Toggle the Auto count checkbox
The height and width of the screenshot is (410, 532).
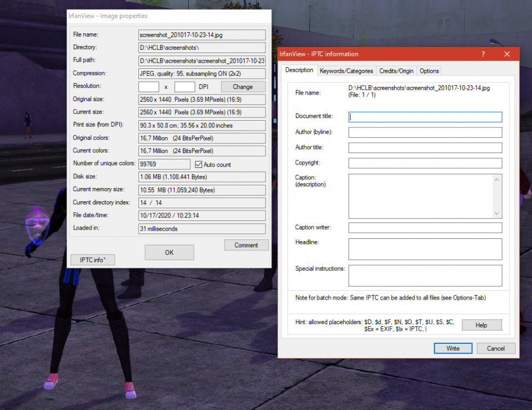pyautogui.click(x=200, y=164)
